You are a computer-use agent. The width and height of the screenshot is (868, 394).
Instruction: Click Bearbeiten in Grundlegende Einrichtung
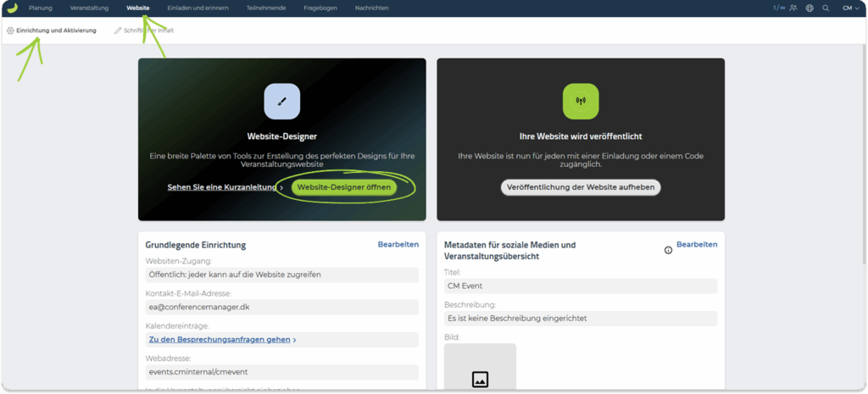coord(398,244)
